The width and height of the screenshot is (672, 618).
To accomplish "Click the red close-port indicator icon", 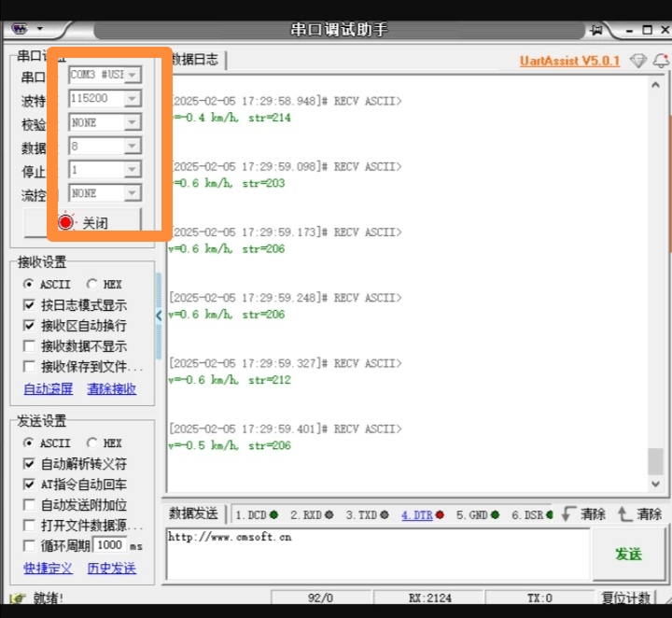I will click(x=66, y=222).
